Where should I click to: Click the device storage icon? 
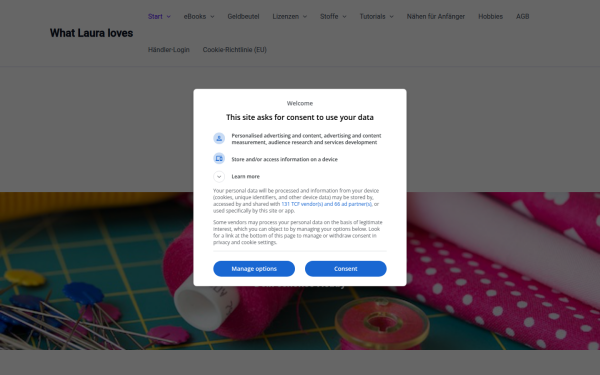click(219, 158)
